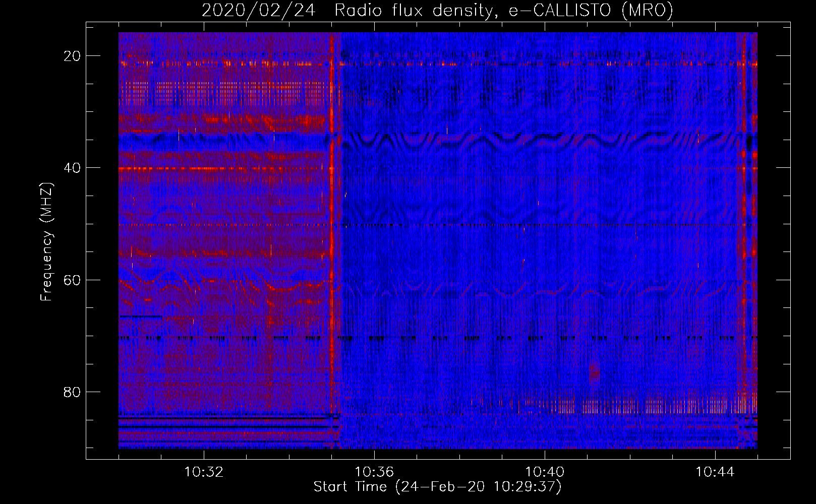Click the 'Start Time (24-Feb-20 10:29:37)' label

tap(437, 487)
